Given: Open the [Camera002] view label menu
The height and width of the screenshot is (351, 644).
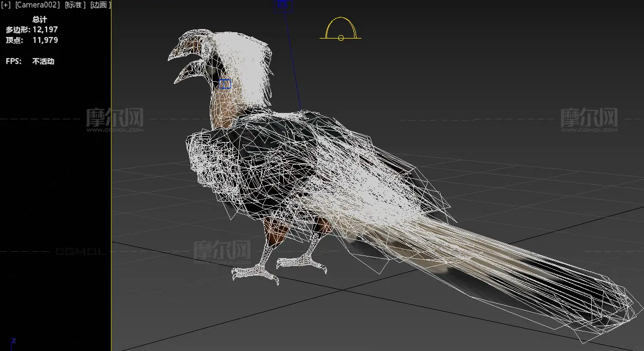Looking at the screenshot, I should point(37,5).
